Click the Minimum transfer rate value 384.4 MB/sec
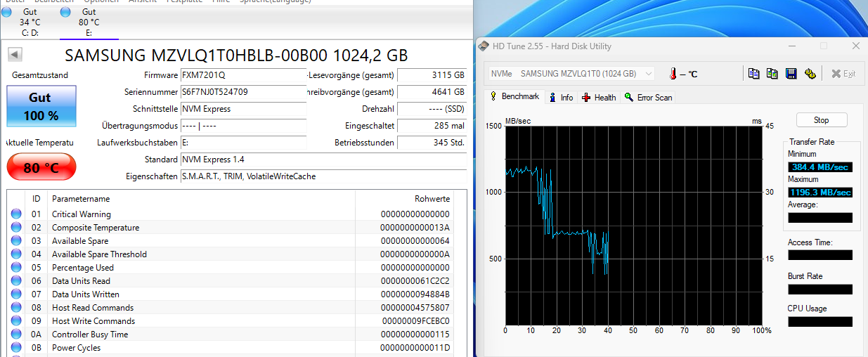The width and height of the screenshot is (868, 357). click(x=820, y=167)
